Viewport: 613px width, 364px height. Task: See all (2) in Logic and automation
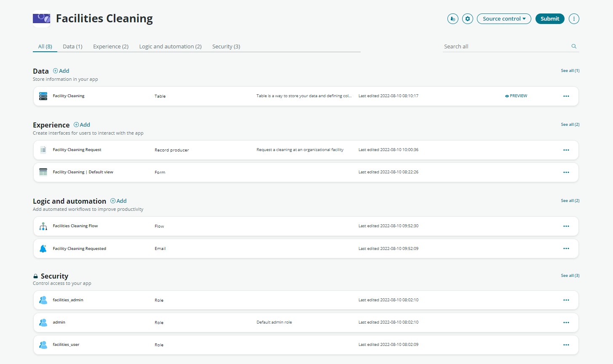click(x=570, y=201)
